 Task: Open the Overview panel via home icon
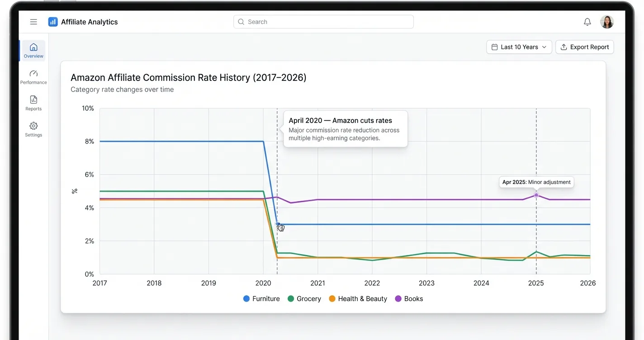33,47
